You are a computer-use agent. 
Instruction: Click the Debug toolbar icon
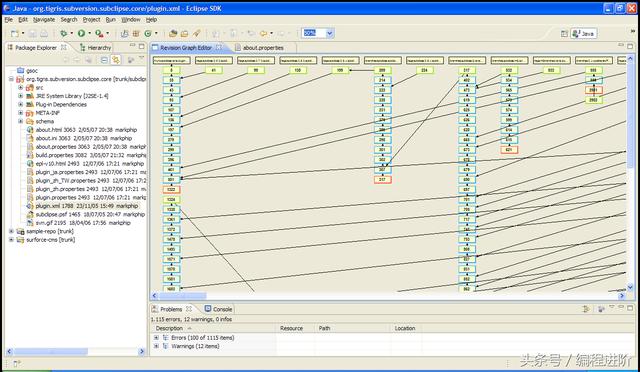64,33
